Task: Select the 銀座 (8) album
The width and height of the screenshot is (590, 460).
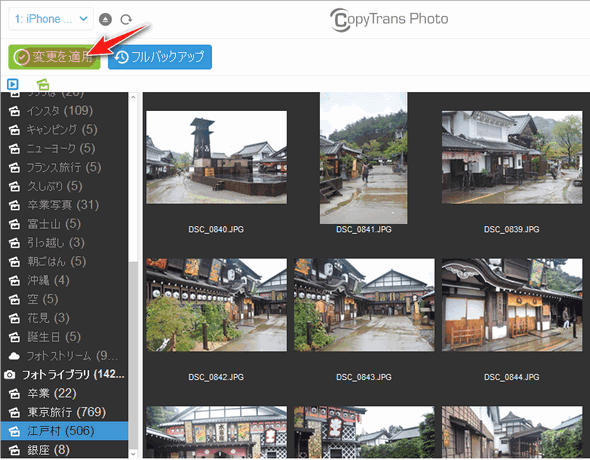Action: [x=64, y=449]
